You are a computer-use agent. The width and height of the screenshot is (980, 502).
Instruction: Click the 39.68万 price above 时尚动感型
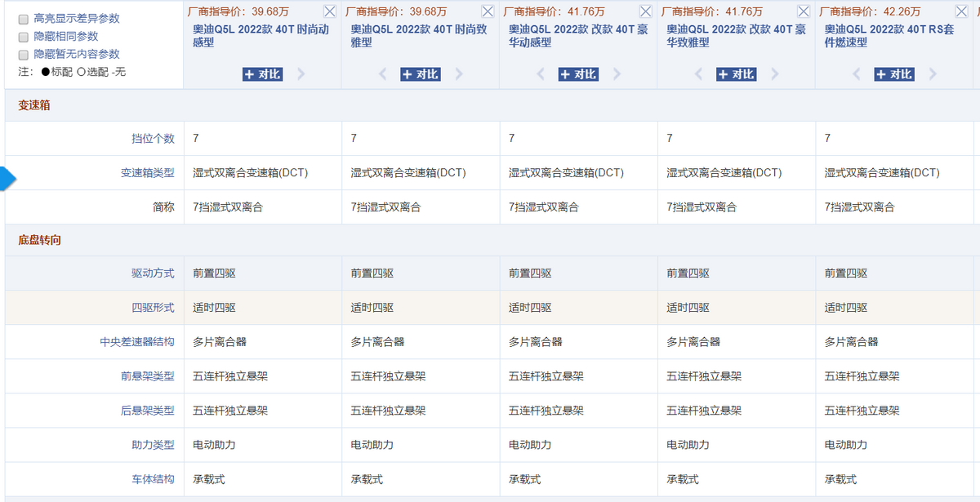click(x=269, y=11)
